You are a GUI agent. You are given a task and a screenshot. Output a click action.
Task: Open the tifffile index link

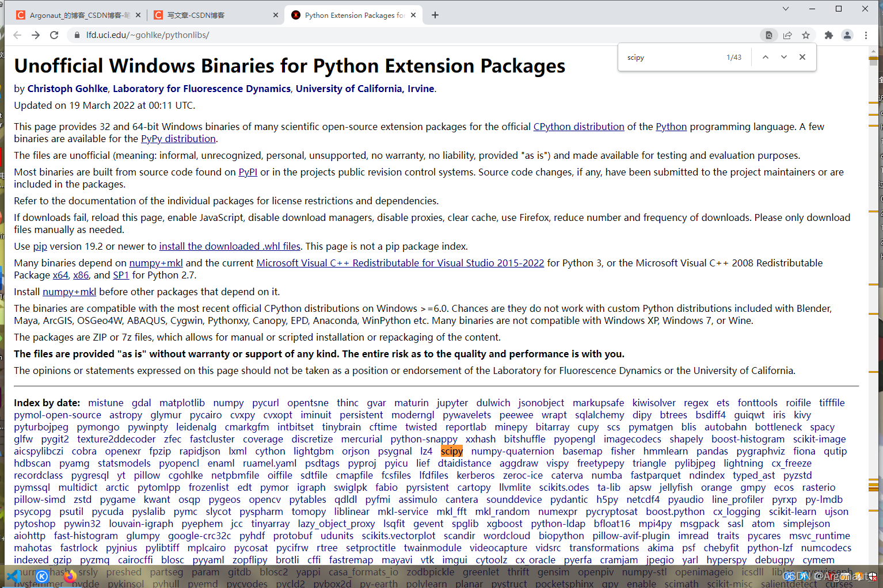point(832,403)
